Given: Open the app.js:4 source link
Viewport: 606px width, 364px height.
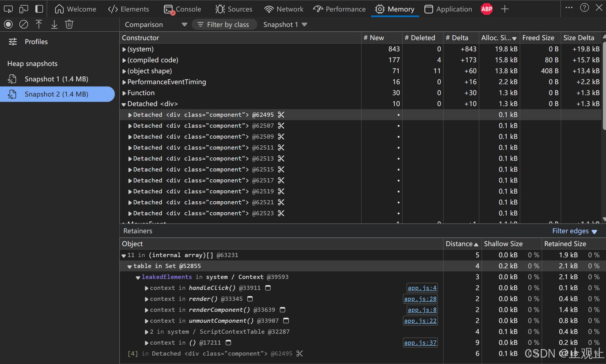Looking at the screenshot, I should coord(422,288).
